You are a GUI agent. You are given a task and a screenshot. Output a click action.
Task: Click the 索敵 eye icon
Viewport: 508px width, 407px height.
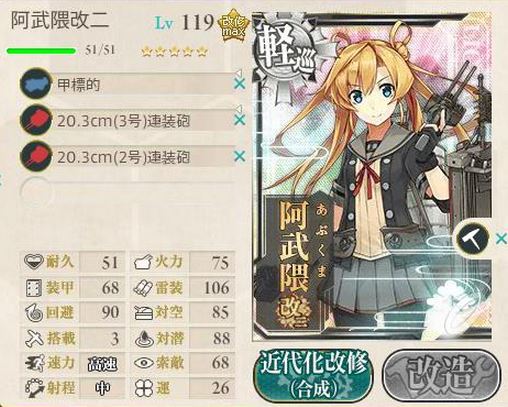[144, 363]
